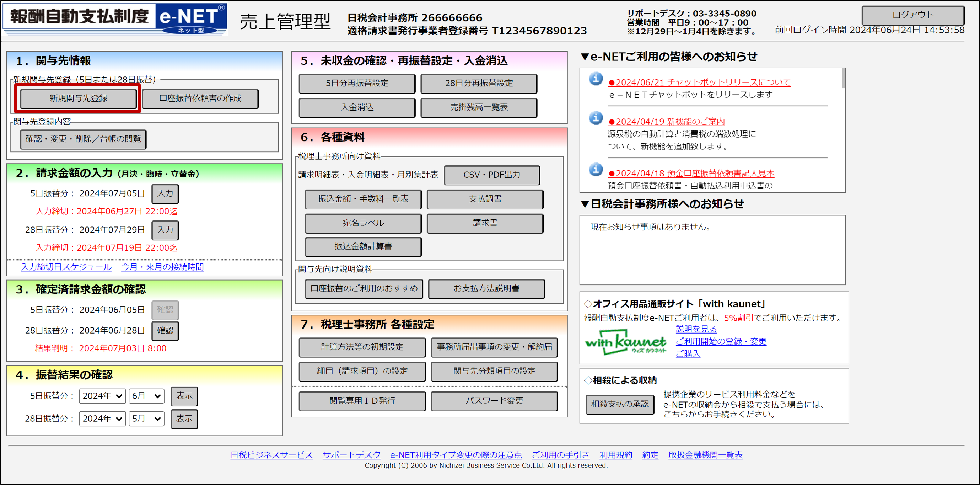Open the 6月 month dropdown
Screen dimensions: 980x485
click(146, 396)
